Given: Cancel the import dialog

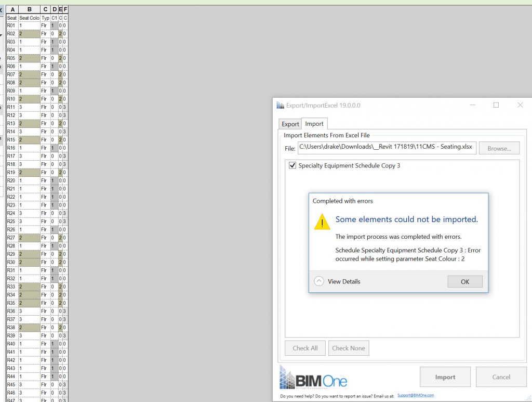Looking at the screenshot, I should coord(501,377).
